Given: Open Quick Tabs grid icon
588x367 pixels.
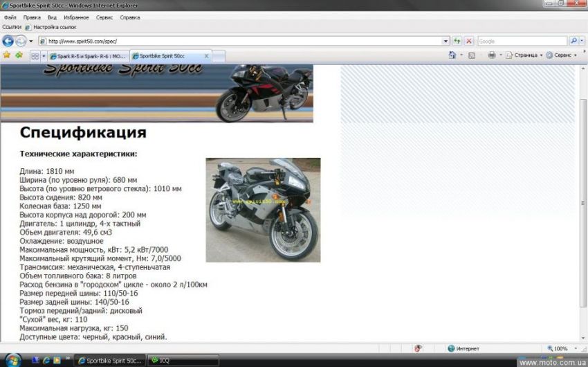Looking at the screenshot, I should pyautogui.click(x=35, y=56).
